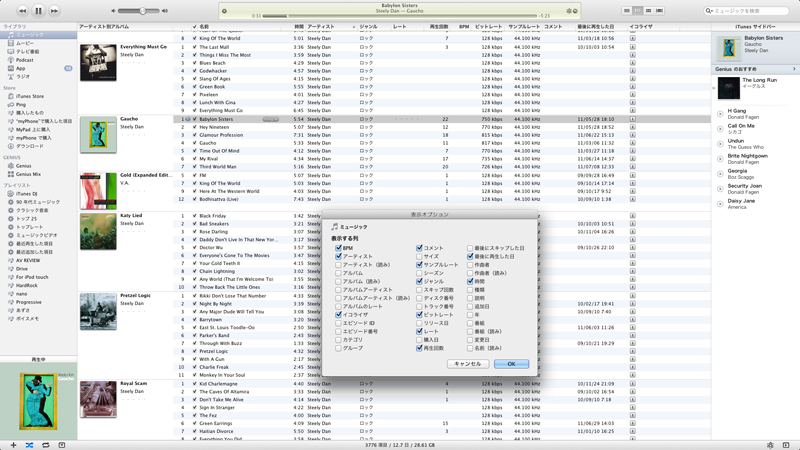This screenshot has width=800, height=450.
Task: Go back to the previous track
Action: pos(22,11)
